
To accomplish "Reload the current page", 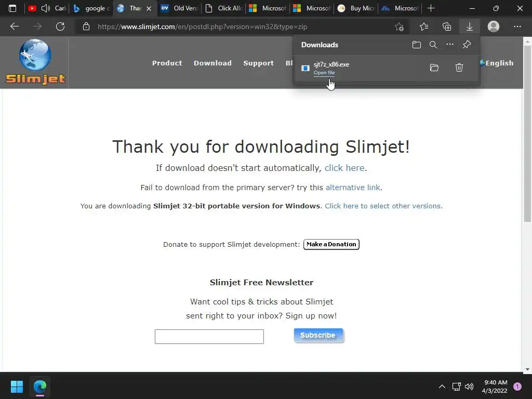I will [x=60, y=26].
